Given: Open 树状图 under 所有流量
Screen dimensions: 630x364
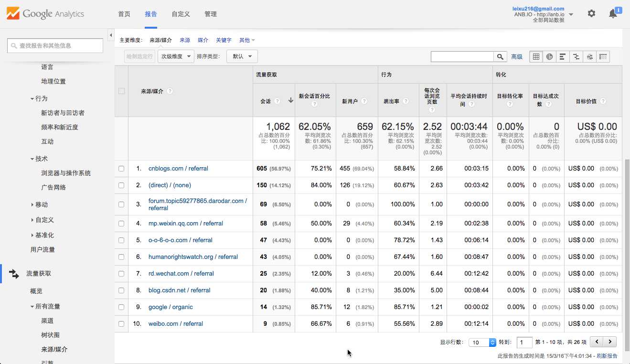Looking at the screenshot, I should (x=51, y=335).
